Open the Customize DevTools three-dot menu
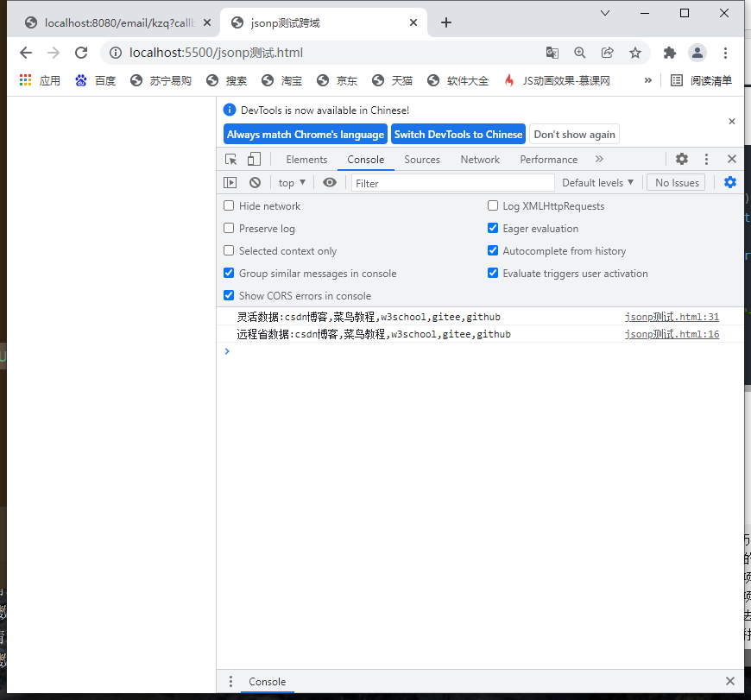751x700 pixels. point(706,159)
